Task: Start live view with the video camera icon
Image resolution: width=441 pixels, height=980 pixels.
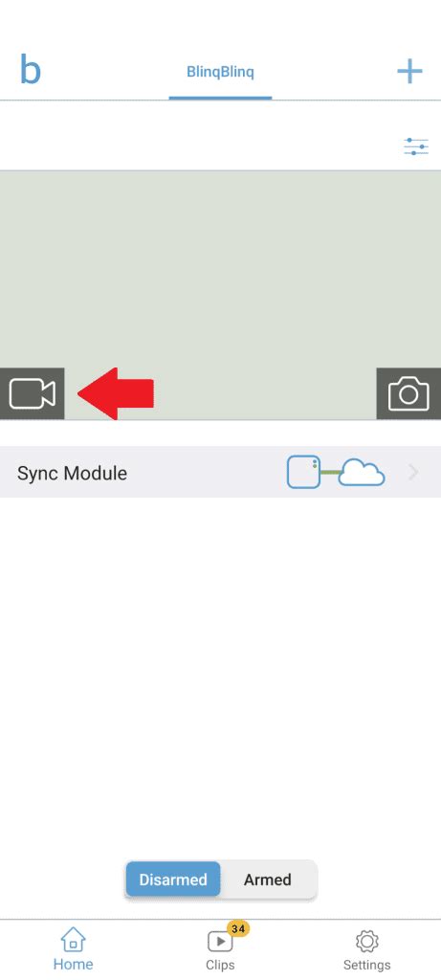Action: [32, 393]
